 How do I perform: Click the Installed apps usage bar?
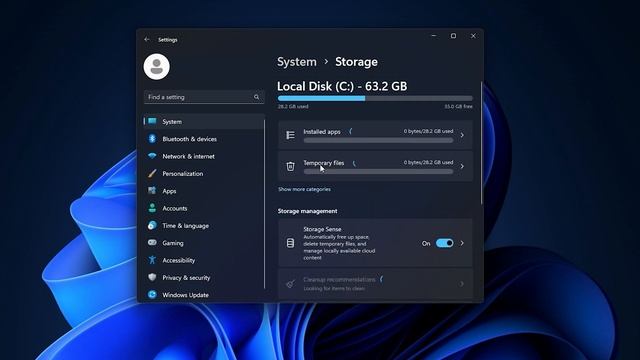(378, 140)
